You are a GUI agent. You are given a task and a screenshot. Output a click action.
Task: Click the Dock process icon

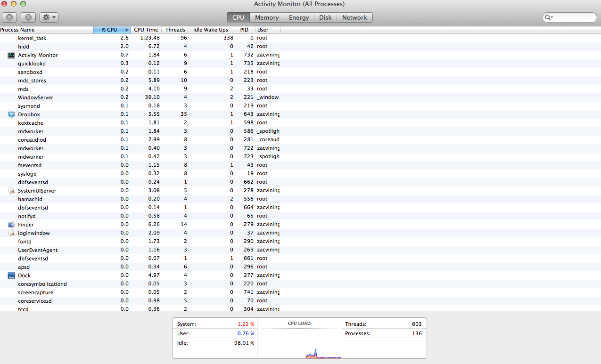point(11,275)
